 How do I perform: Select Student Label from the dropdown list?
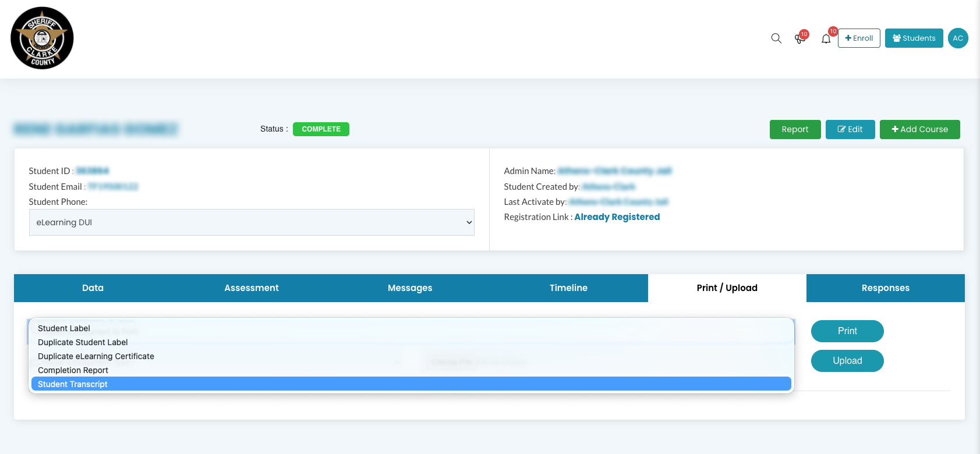point(64,328)
